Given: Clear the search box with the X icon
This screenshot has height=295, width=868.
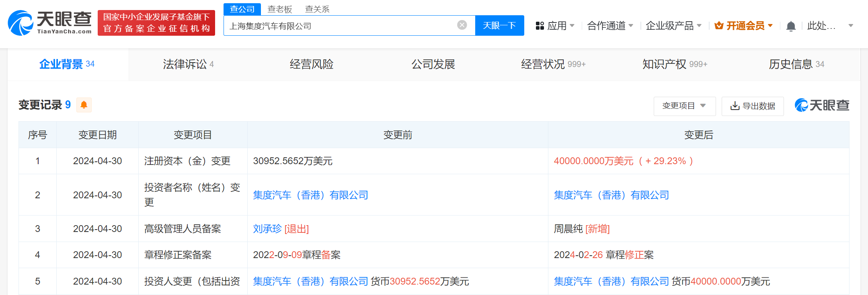Looking at the screenshot, I should [462, 25].
